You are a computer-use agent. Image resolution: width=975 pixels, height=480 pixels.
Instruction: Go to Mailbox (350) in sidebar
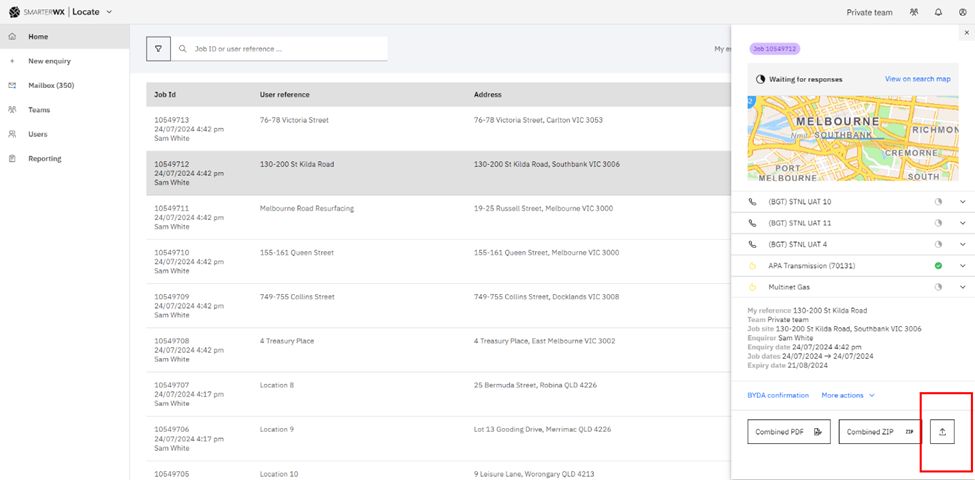(50, 85)
